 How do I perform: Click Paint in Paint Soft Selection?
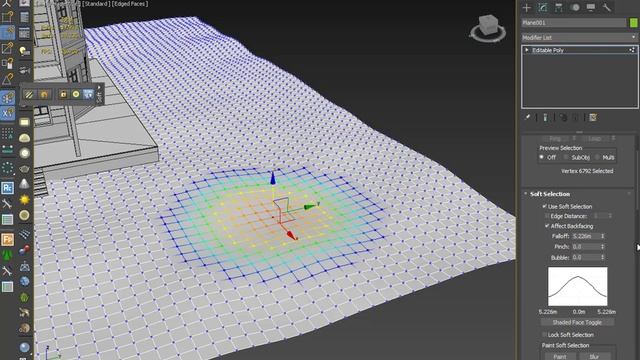(x=560, y=356)
